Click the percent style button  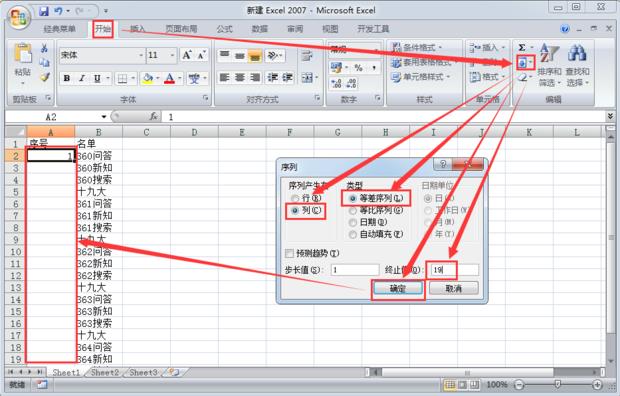(358, 68)
